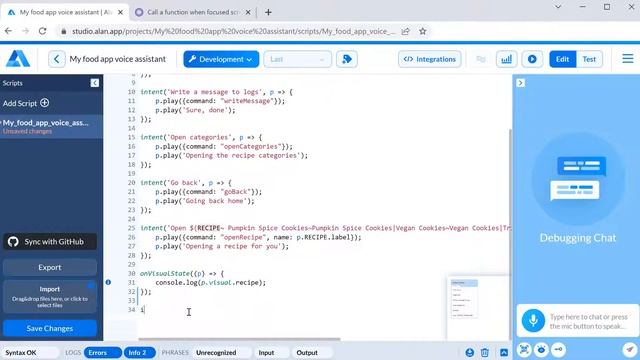Open a new browser tab
640x360 pixels.
click(x=268, y=12)
